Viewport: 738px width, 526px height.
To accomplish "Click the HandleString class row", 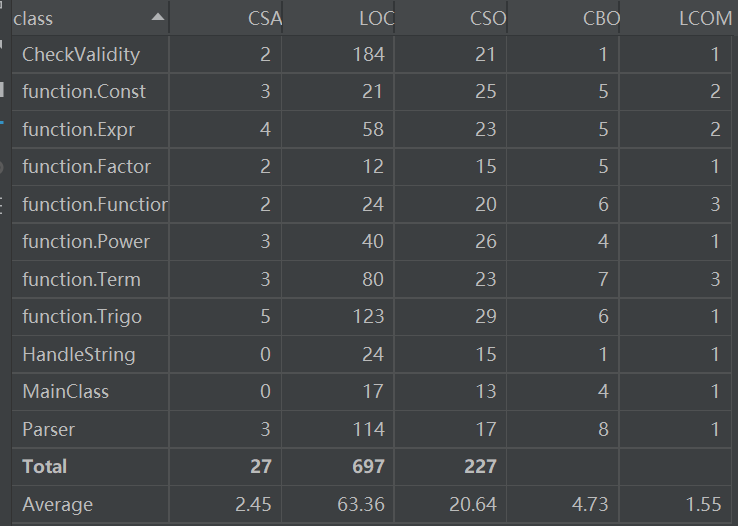I will 78,354.
